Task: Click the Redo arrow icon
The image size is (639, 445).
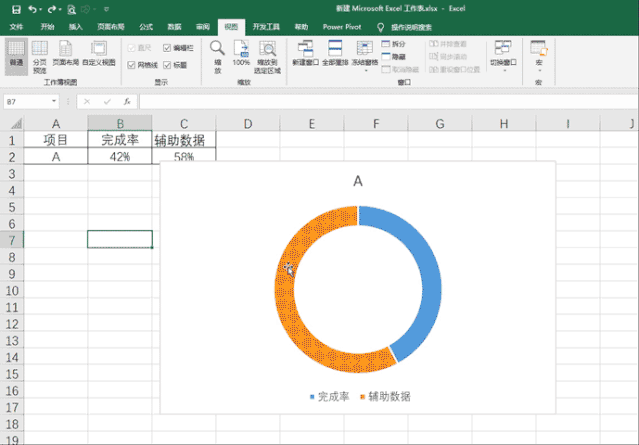Action: [52, 9]
